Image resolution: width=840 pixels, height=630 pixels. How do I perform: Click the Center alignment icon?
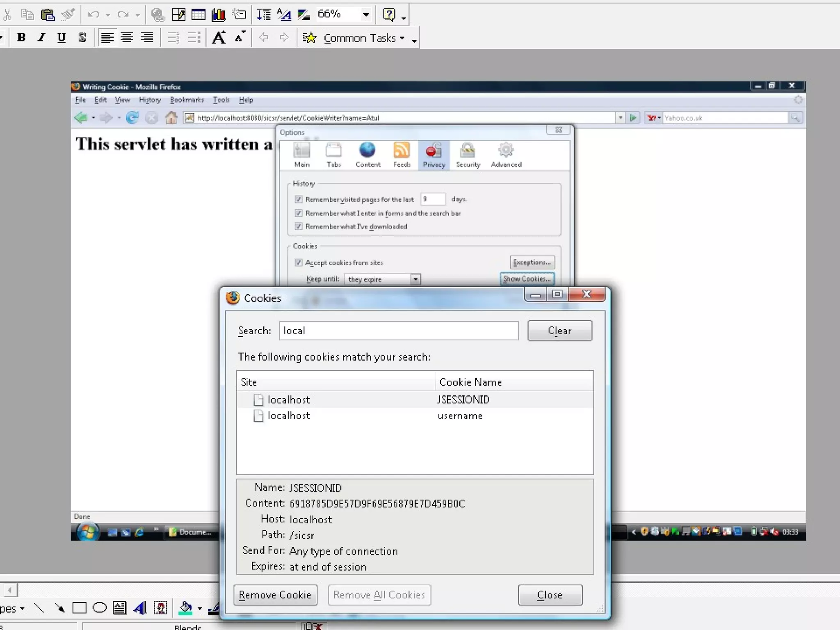[127, 38]
